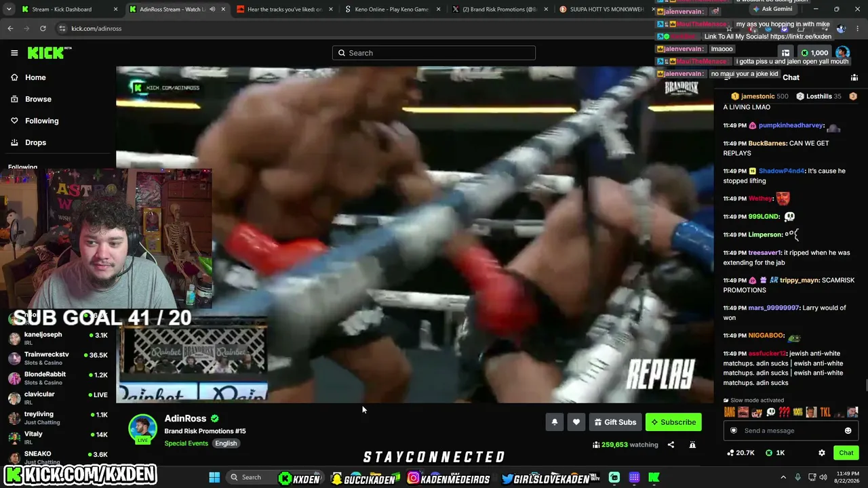Collapse the chat panel
The height and width of the screenshot is (488, 868).
727,77
